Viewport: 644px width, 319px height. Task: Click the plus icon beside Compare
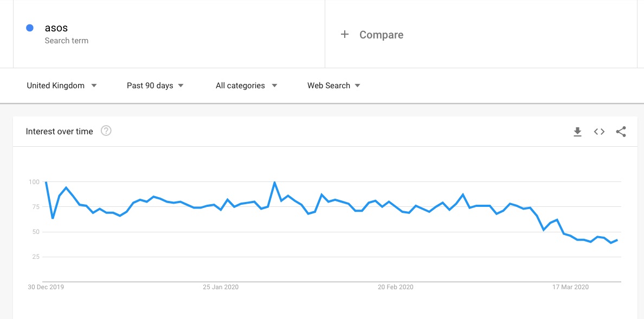point(344,35)
